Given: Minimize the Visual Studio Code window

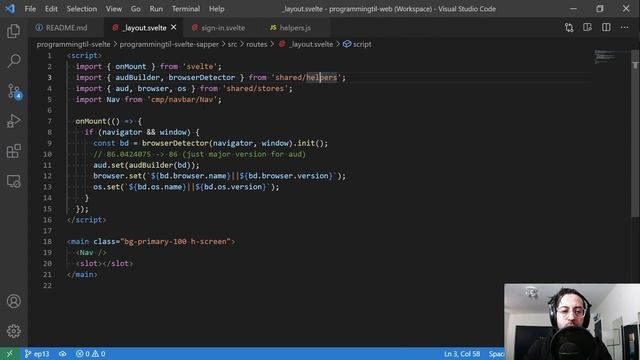Looking at the screenshot, I should click(573, 9).
